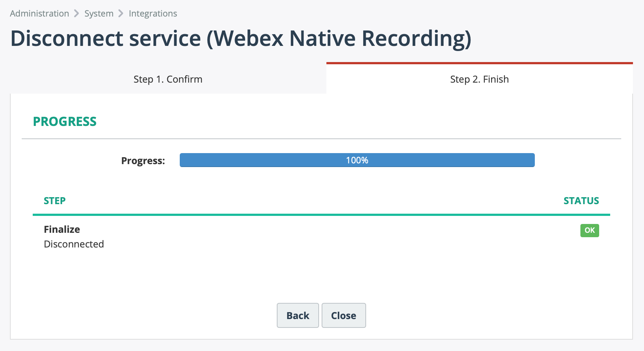Click the PROGRESS section heading
The height and width of the screenshot is (351, 644).
(x=65, y=121)
